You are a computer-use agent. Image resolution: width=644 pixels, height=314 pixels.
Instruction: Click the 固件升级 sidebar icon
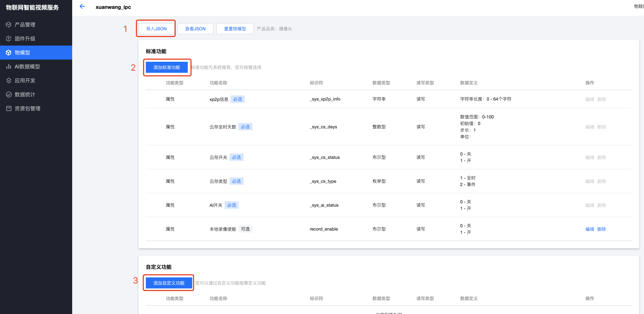tap(9, 38)
